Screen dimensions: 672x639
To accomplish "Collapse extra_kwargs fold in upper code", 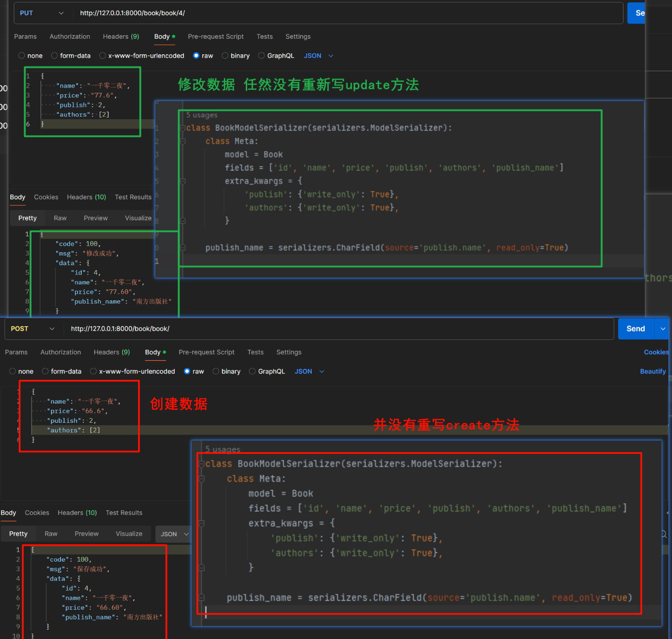I will [x=183, y=182].
